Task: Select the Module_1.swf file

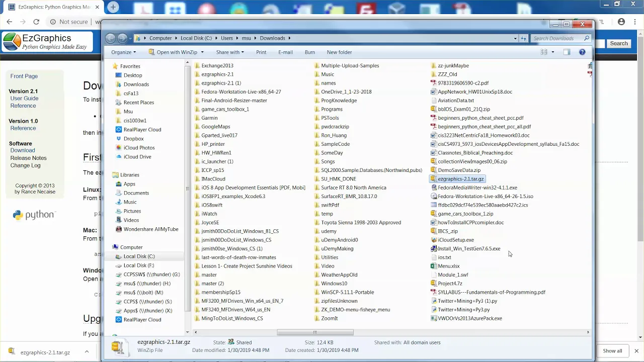Action: click(x=453, y=275)
